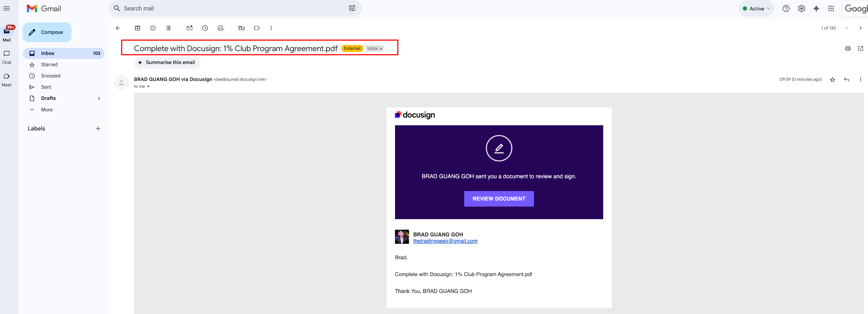Click the External tag badge
868x314 pixels.
pyautogui.click(x=352, y=48)
